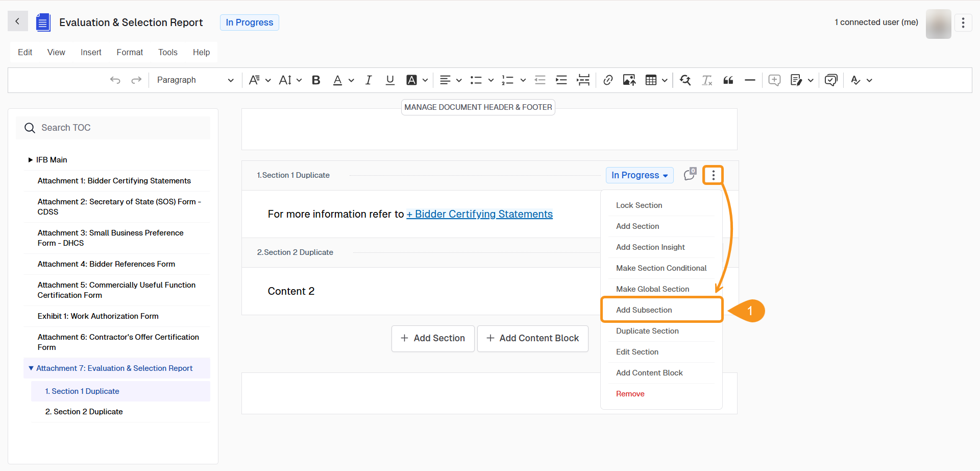The height and width of the screenshot is (471, 980).
Task: Add a comment with the comment icon
Action: (774, 80)
